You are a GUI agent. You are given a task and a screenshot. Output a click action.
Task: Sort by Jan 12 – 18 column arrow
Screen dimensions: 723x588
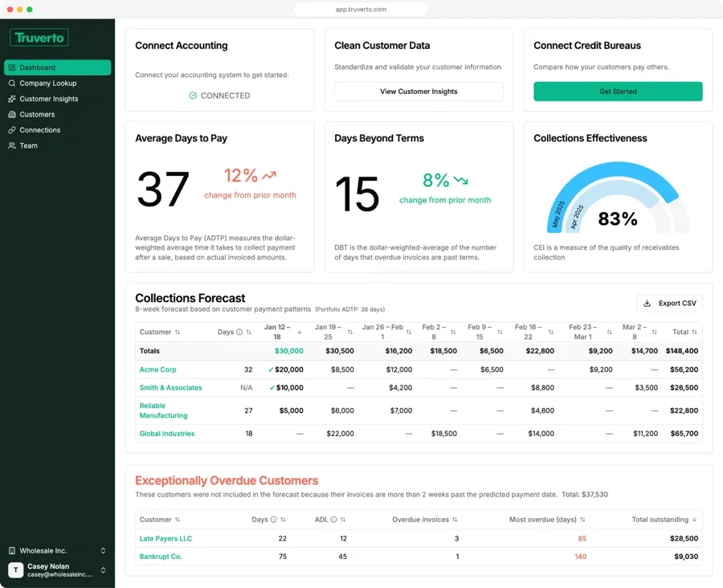point(300,332)
